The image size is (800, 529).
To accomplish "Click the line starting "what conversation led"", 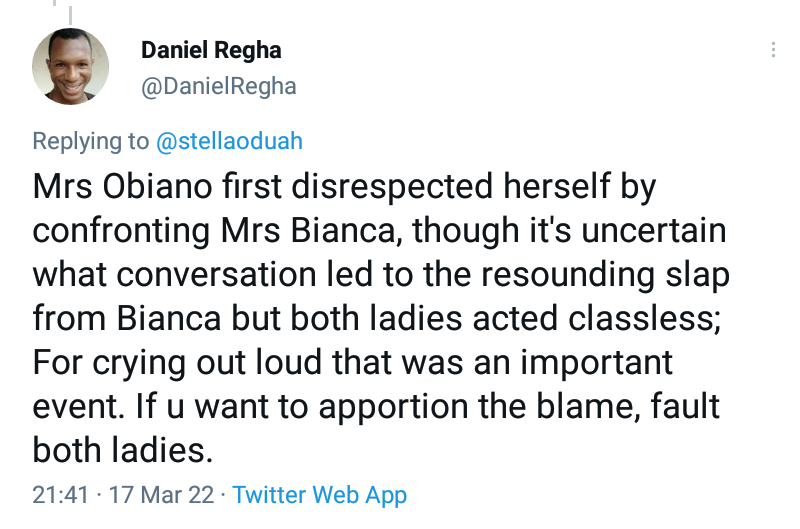I will click(x=379, y=275).
